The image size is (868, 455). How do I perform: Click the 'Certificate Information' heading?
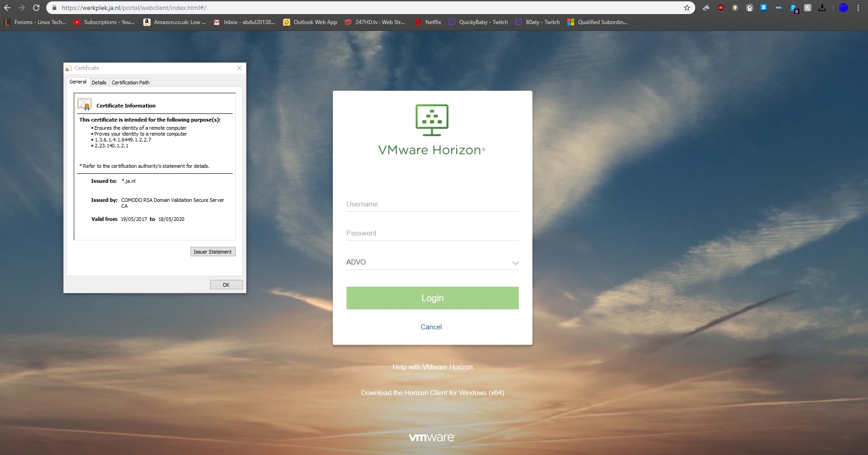pos(126,106)
